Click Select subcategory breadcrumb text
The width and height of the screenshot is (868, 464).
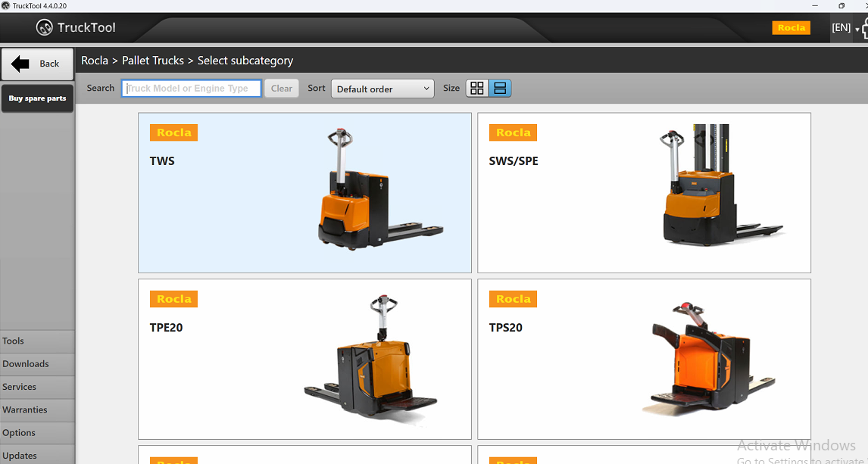[x=245, y=61]
